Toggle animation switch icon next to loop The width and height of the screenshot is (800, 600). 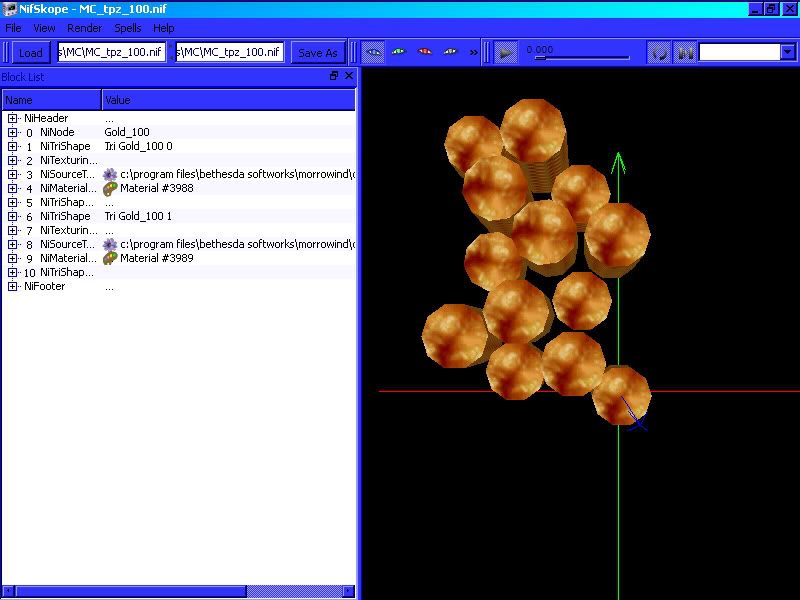pyautogui.click(x=685, y=53)
